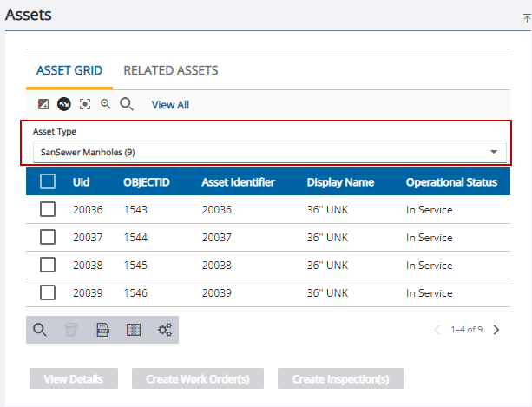Open the Asset Type dropdown
Viewport: 532px width, 407px height.
[x=269, y=152]
